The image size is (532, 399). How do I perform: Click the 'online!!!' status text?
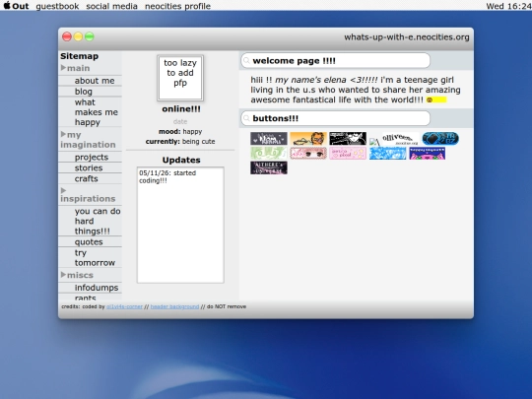pyautogui.click(x=181, y=109)
